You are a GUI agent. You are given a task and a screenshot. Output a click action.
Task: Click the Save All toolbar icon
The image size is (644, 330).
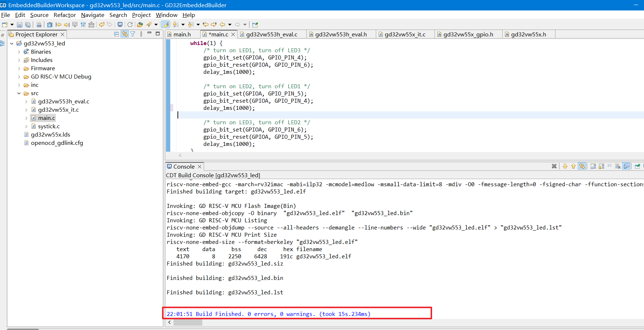[x=28, y=24]
